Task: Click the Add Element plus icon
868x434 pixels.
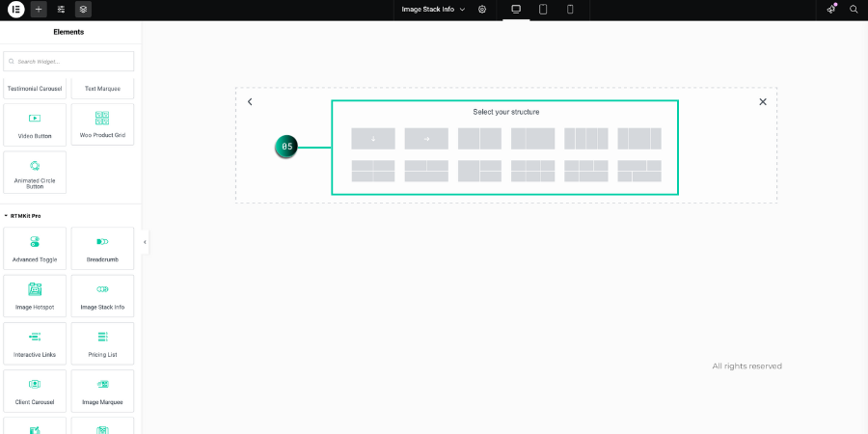Action: pyautogui.click(x=39, y=10)
